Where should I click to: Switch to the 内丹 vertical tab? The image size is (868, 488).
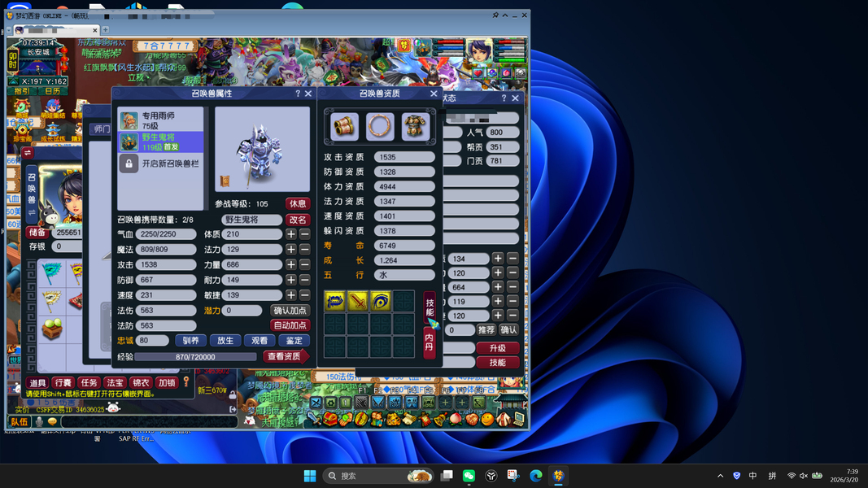pyautogui.click(x=430, y=342)
